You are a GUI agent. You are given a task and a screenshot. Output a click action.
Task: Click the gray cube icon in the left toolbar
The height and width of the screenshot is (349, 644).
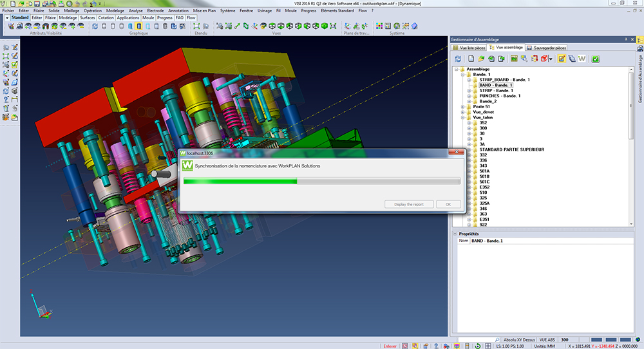(15, 91)
